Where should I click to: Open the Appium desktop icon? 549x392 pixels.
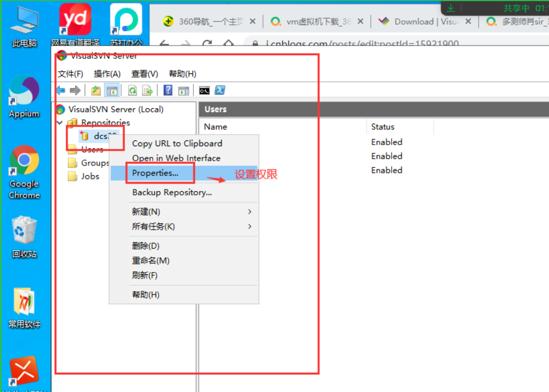(24, 96)
